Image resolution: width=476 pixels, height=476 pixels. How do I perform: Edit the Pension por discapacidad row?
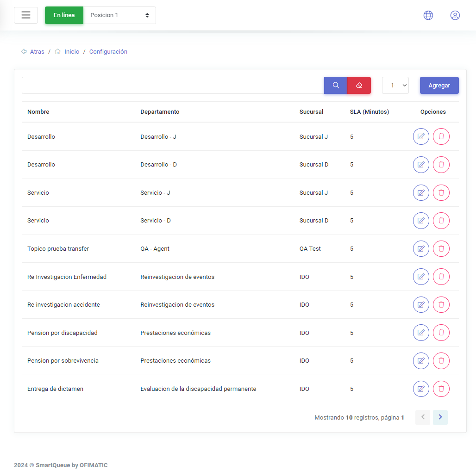[421, 333]
